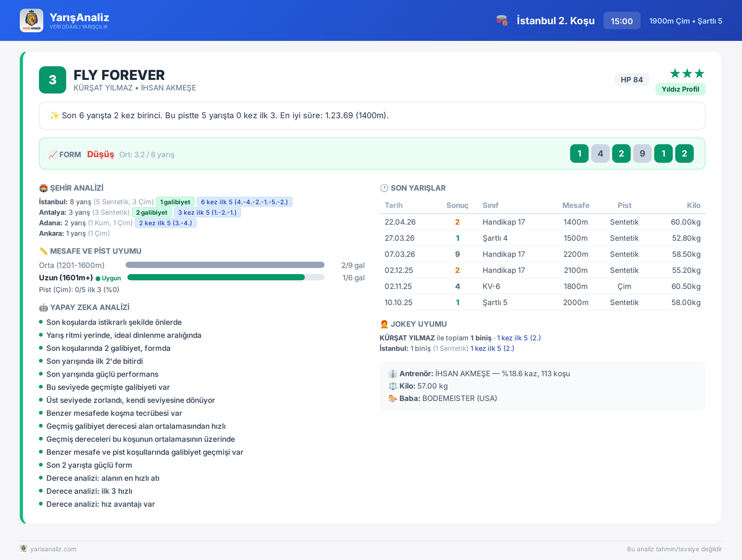This screenshot has width=742, height=560.
Task: Click the stadium icon next to ŞEHİR ANALİZİ
Action: tap(43, 188)
